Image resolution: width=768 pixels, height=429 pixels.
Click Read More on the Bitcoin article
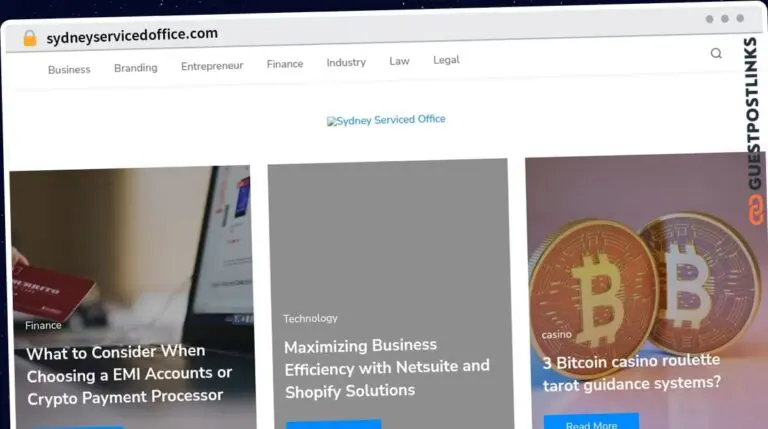pyautogui.click(x=591, y=422)
